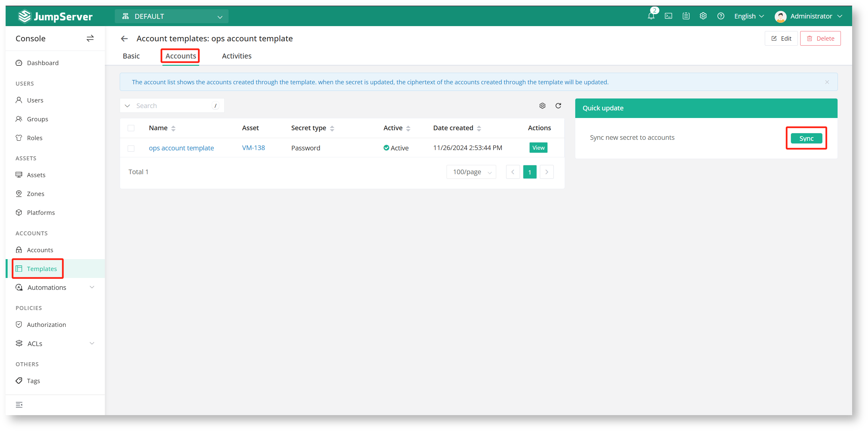Expand the Automations menu
This screenshot has width=868, height=431.
click(x=55, y=288)
